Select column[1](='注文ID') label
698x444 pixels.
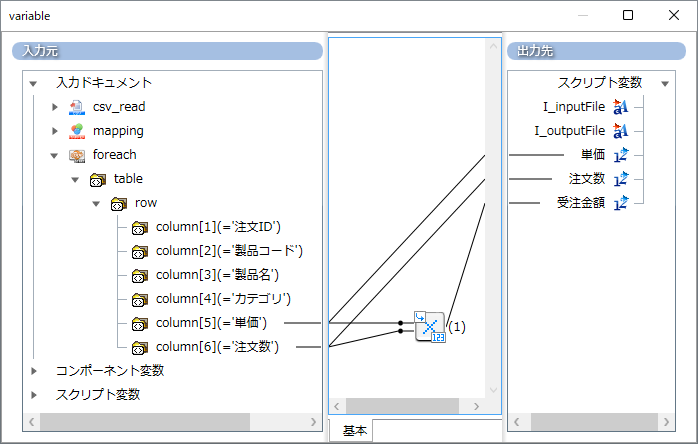point(218,227)
